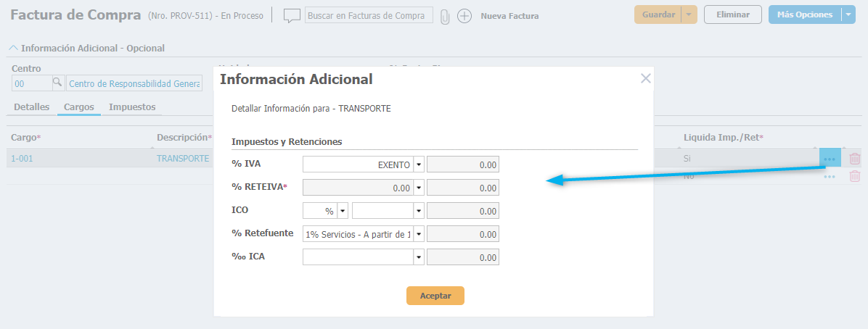Expand the ‰ ICA dropdown list
868x329 pixels.
(x=419, y=257)
